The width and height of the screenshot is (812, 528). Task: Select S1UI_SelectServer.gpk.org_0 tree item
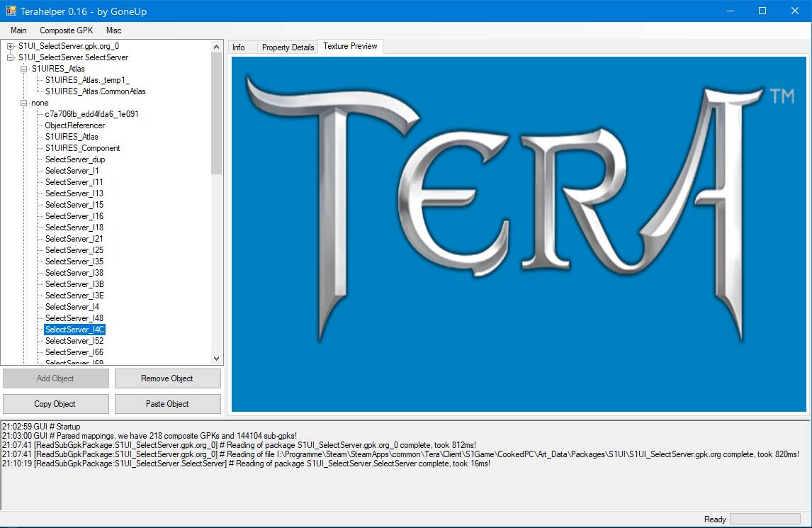pyautogui.click(x=69, y=46)
